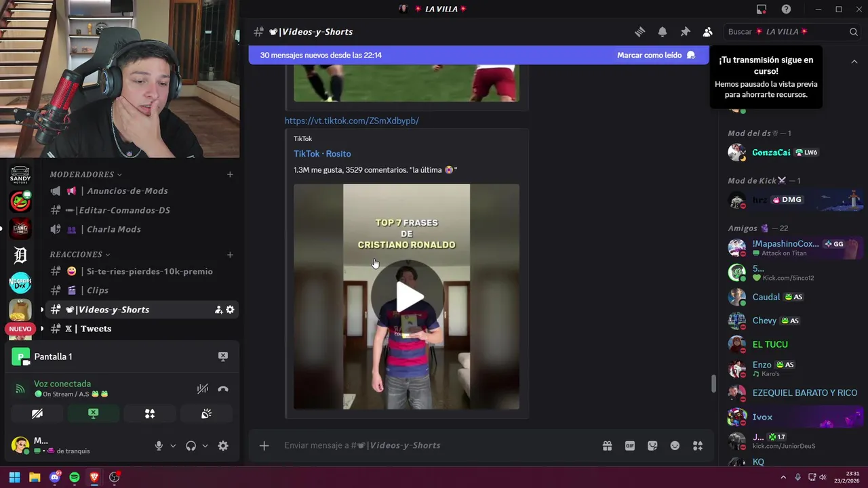Viewport: 868px width, 488px height.
Task: Click Voz conectada connection status
Action: (62, 384)
